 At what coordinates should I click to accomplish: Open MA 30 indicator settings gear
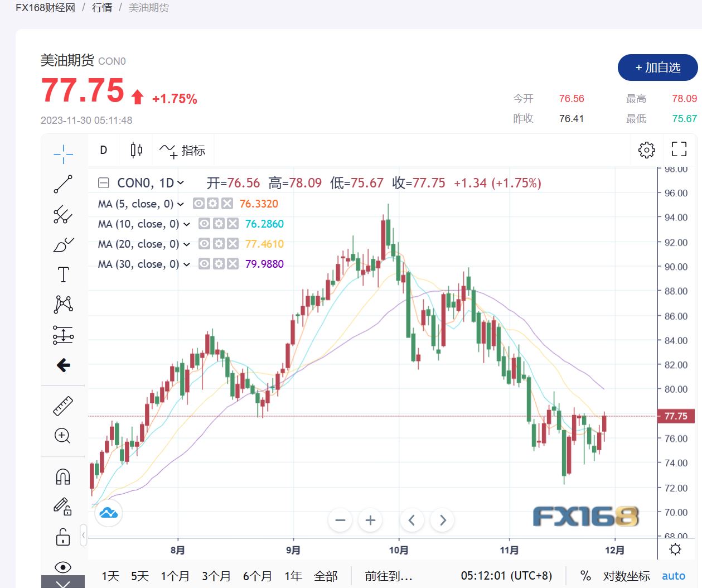point(219,264)
